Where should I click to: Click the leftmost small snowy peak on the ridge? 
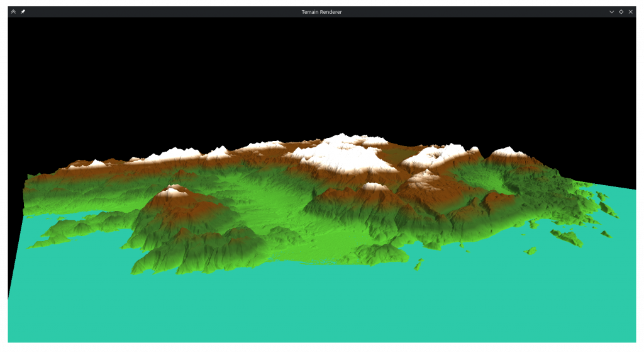pyautogui.click(x=96, y=163)
